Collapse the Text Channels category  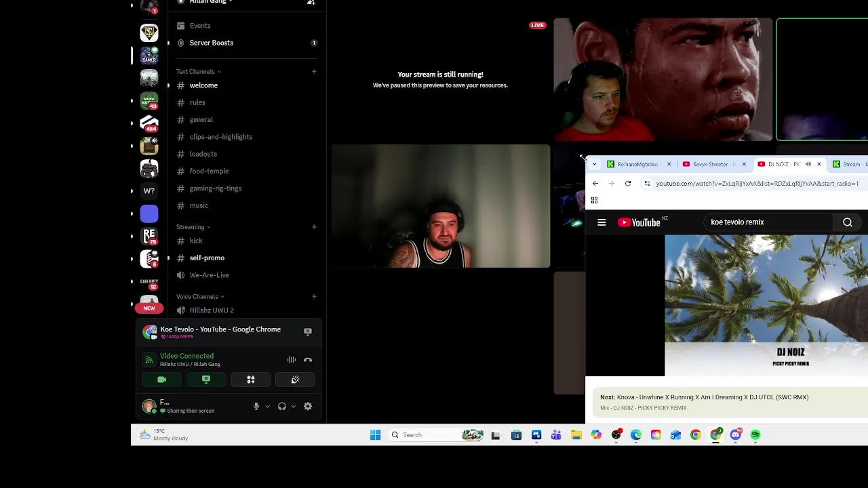tap(198, 72)
